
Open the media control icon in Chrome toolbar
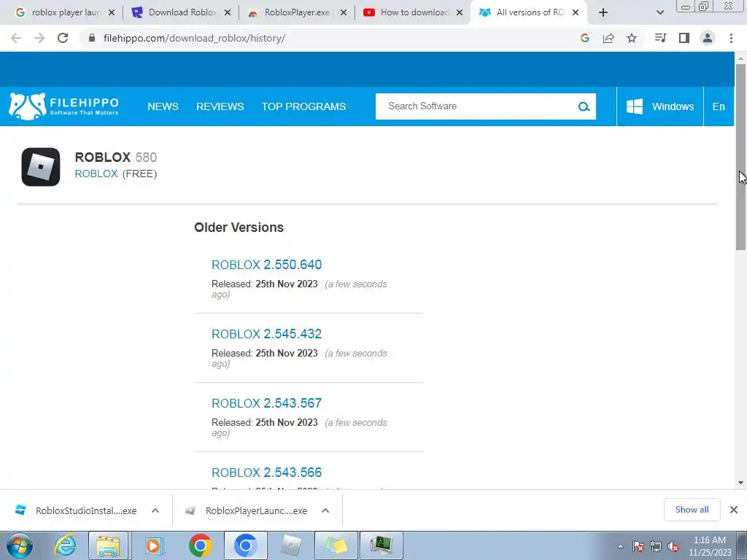click(660, 38)
